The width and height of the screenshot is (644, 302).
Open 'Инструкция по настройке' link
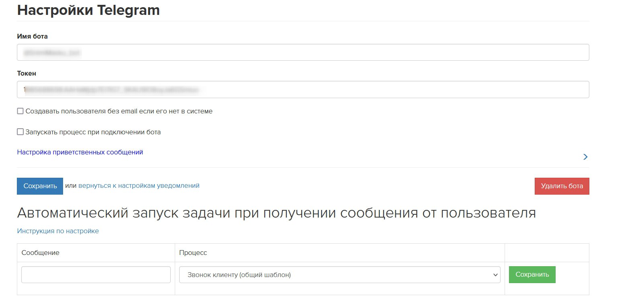tap(58, 231)
